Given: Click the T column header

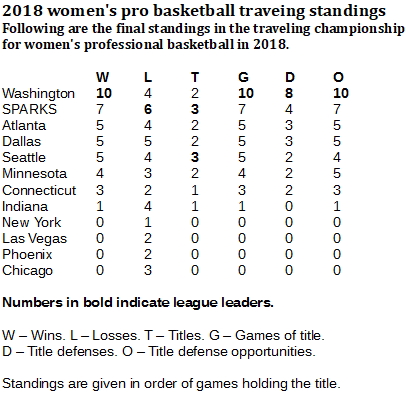Looking at the screenshot, I should 195,77.
